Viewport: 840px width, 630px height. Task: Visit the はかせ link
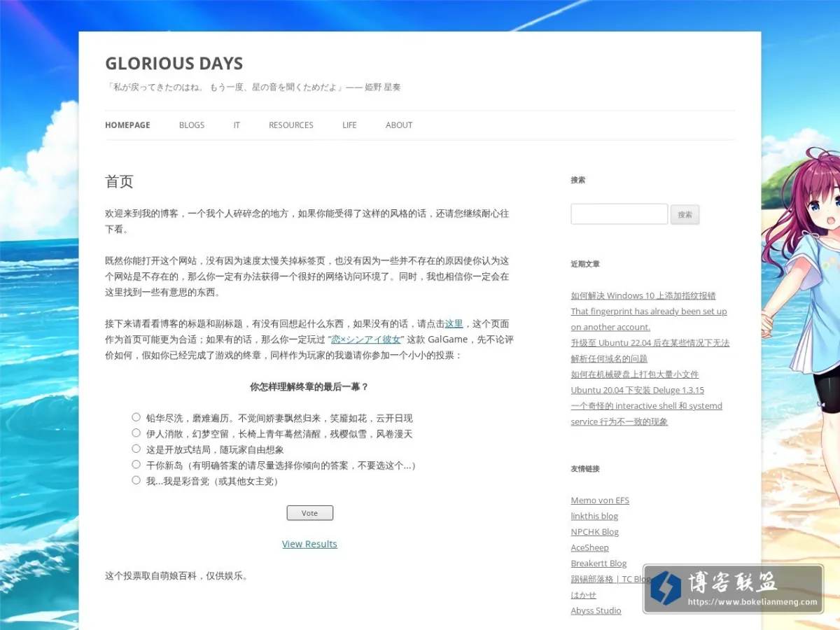pos(584,595)
